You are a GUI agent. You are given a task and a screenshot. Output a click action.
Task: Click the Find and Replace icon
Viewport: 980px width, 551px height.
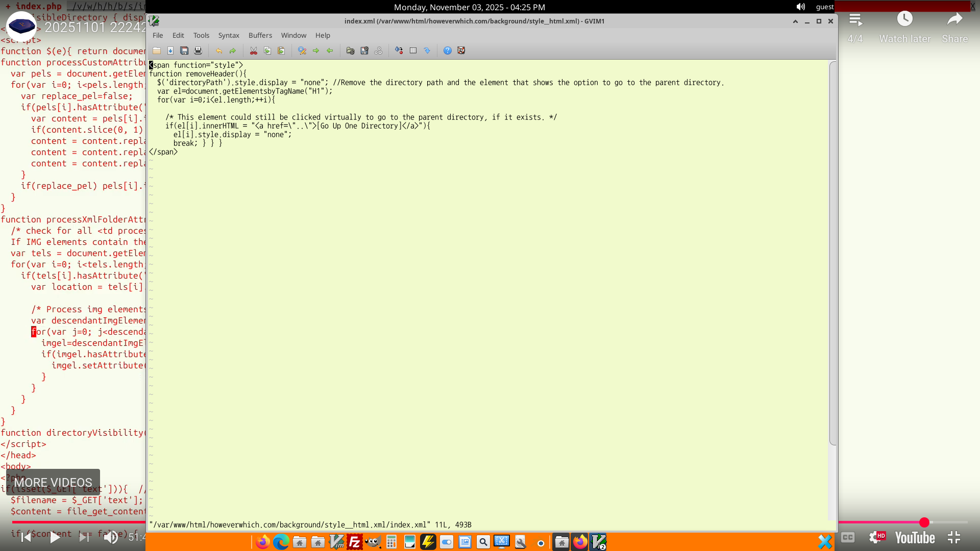click(302, 51)
